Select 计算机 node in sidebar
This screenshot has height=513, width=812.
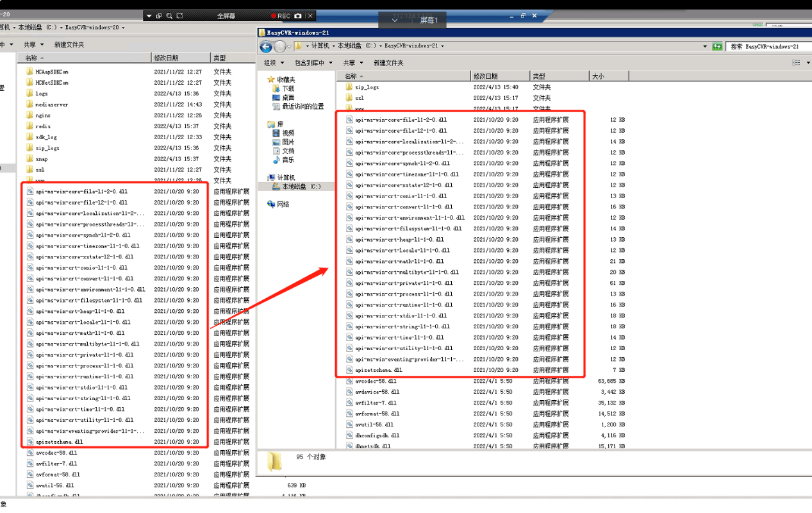tap(281, 178)
